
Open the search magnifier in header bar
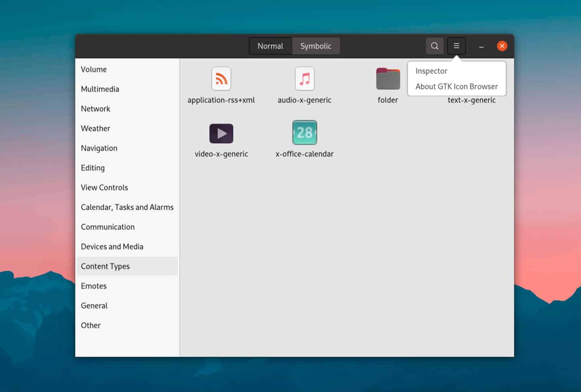[435, 46]
